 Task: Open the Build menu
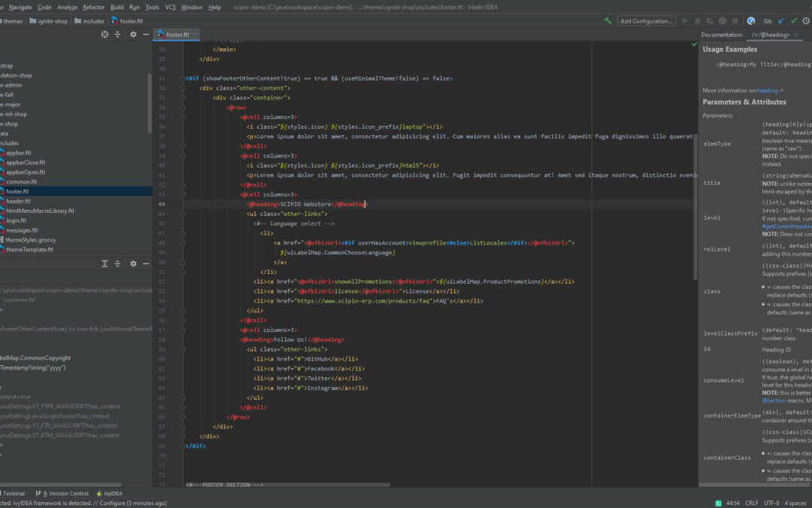click(x=117, y=8)
